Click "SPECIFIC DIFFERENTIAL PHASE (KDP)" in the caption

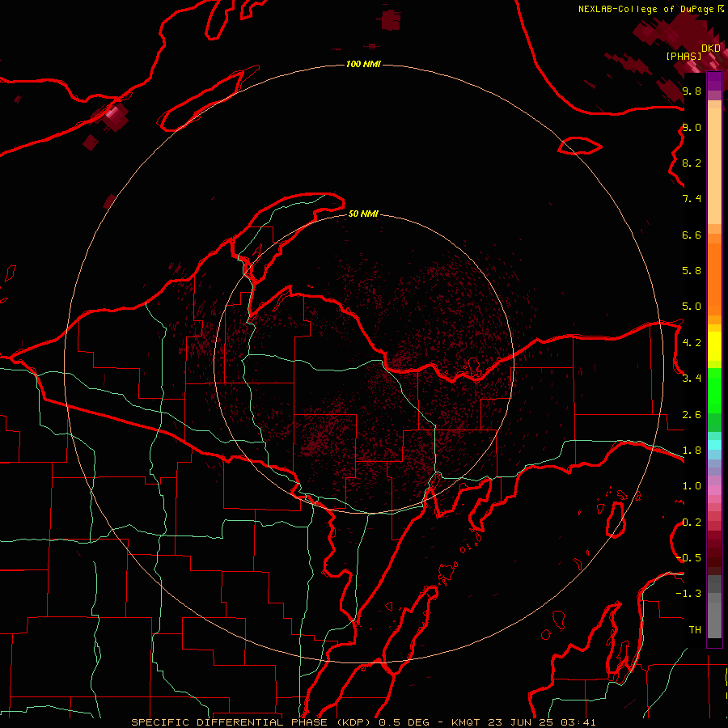[x=251, y=722]
